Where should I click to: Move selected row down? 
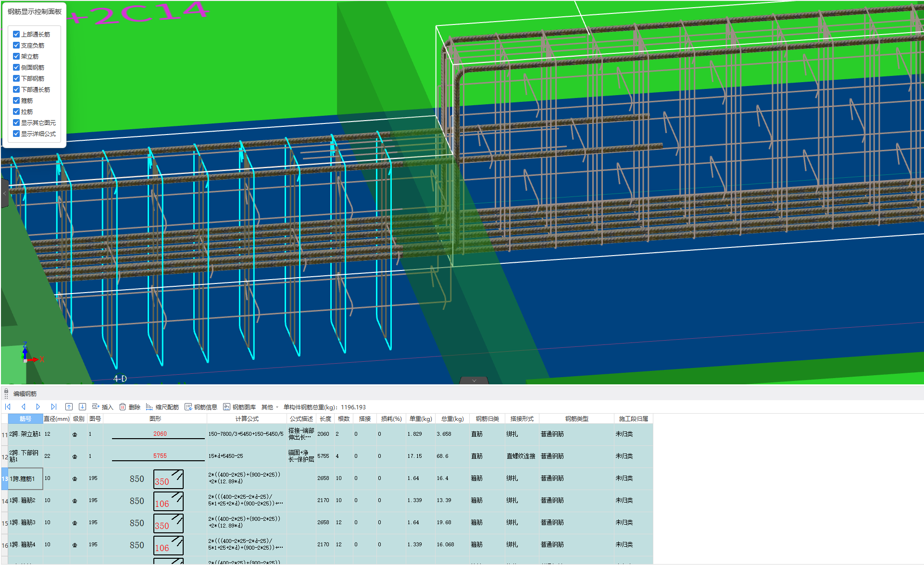point(82,407)
